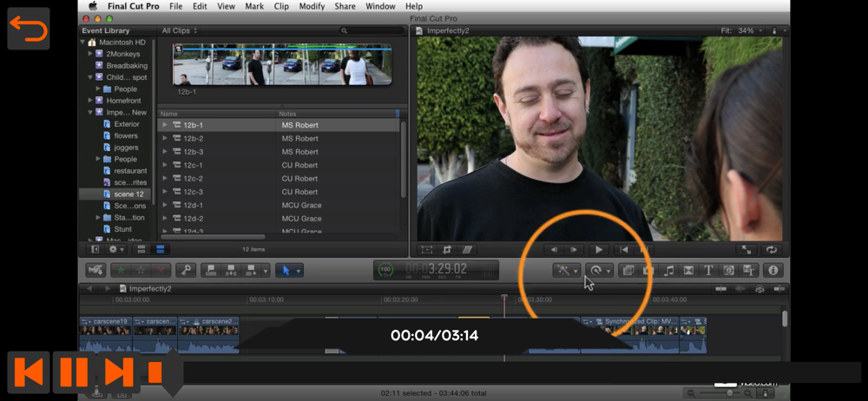Click the Enhancements magic wand icon
The height and width of the screenshot is (401, 868).
(x=564, y=270)
